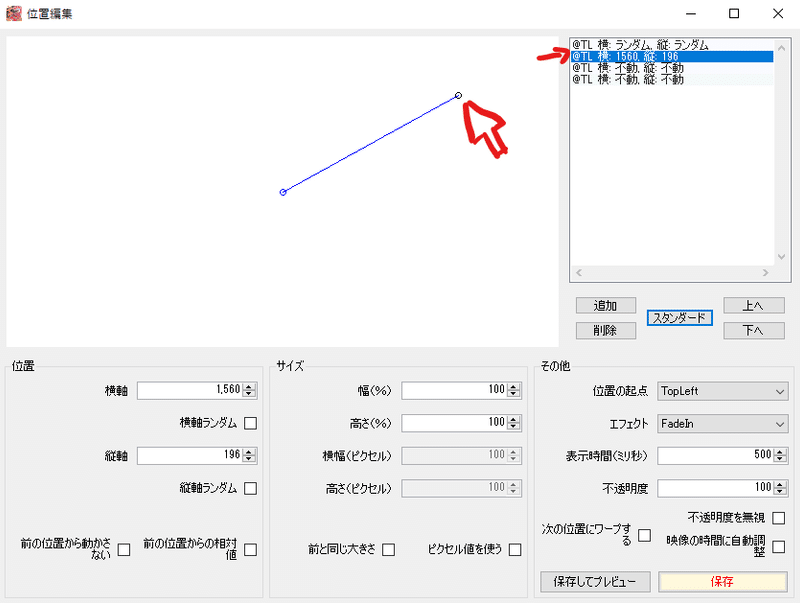
Task: Toggle 次の位置にワープする checkbox
Action: click(x=645, y=536)
